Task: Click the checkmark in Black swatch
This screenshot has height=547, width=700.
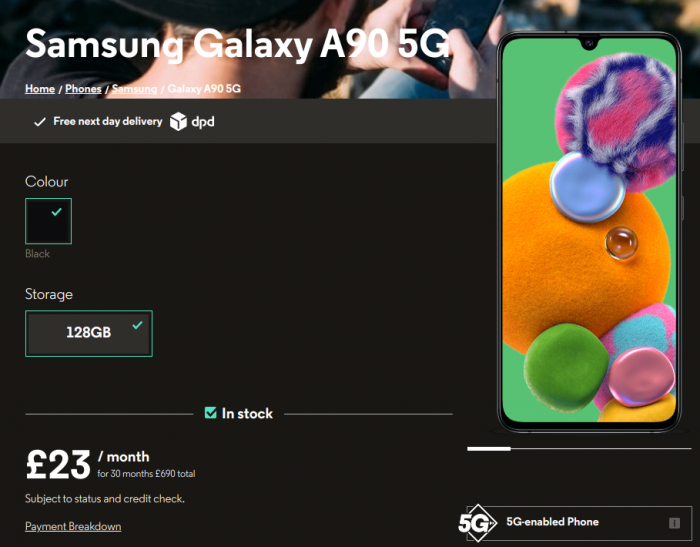Action: [x=57, y=212]
